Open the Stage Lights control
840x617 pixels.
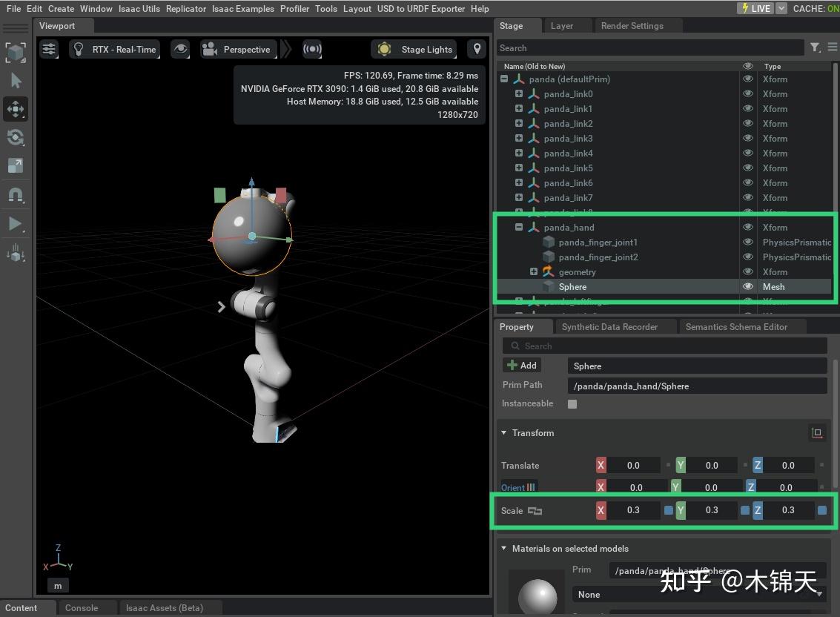pos(414,49)
